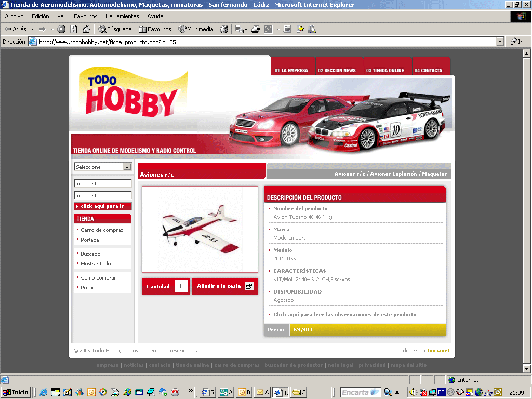Click the Print icon in toolbar
Screen dimensions: 532x399
pyautogui.click(x=255, y=29)
